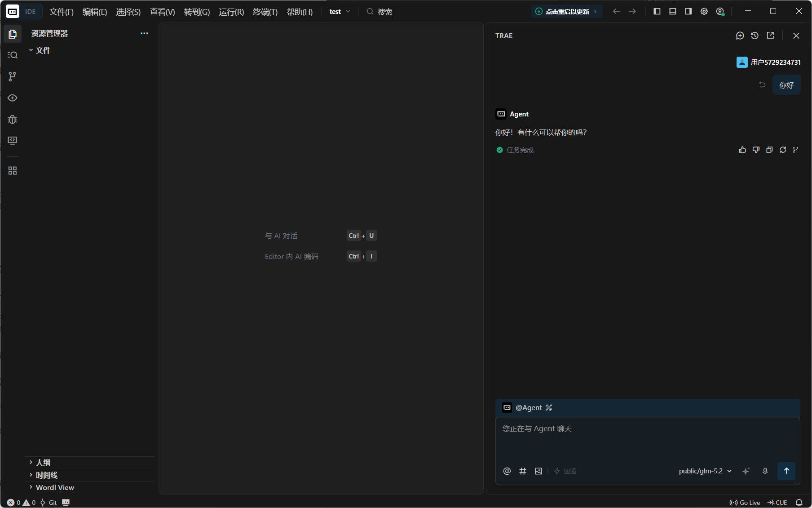Open the 选择(S) menu
Image resolution: width=812 pixels, height=508 pixels.
tap(128, 12)
